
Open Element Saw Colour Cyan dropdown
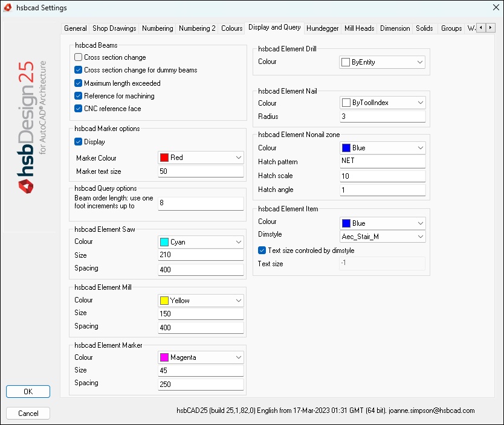coord(201,242)
